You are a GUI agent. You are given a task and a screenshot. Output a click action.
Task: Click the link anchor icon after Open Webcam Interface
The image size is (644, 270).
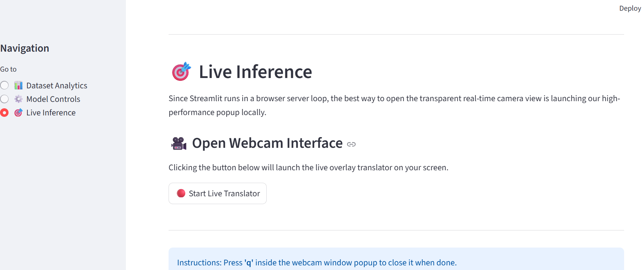[351, 144]
